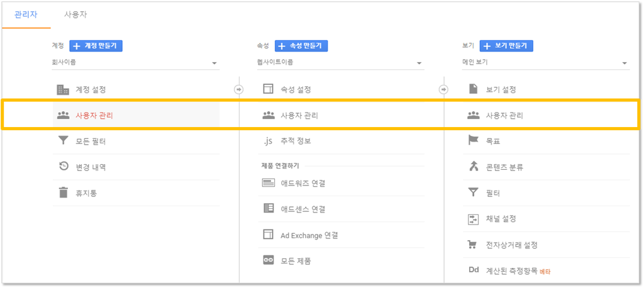Image resolution: width=644 pixels, height=288 pixels.
Task: Switch to the 사용자 tab
Action: point(75,14)
